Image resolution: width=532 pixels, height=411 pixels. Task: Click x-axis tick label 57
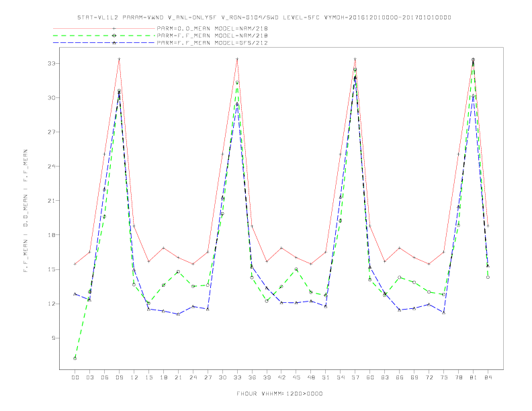(355, 377)
